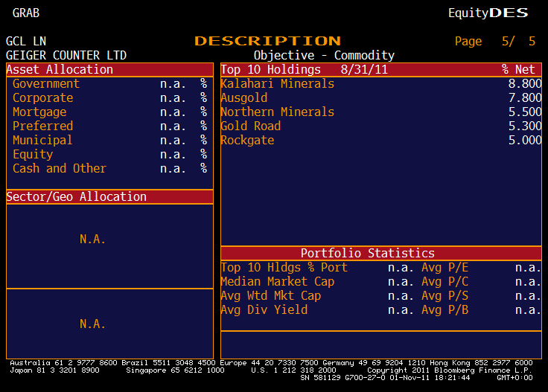
Task: Select the Cash and Other row label
Action: (x=60, y=169)
